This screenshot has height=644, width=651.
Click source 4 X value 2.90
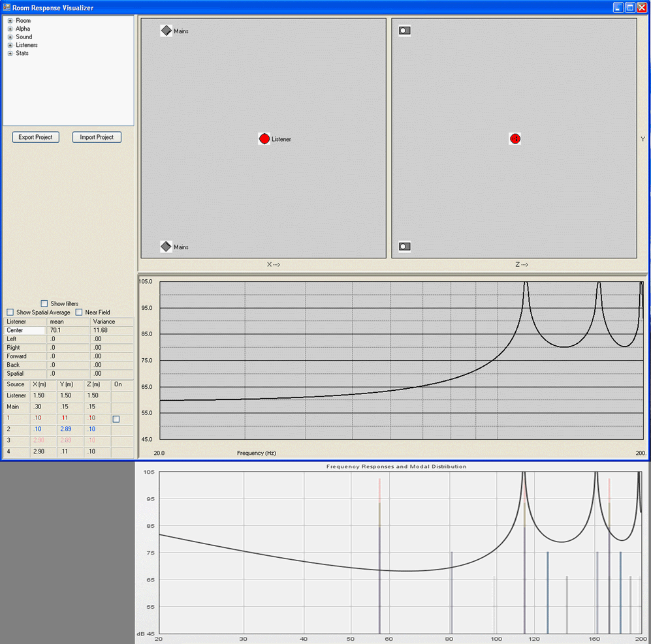pyautogui.click(x=39, y=452)
